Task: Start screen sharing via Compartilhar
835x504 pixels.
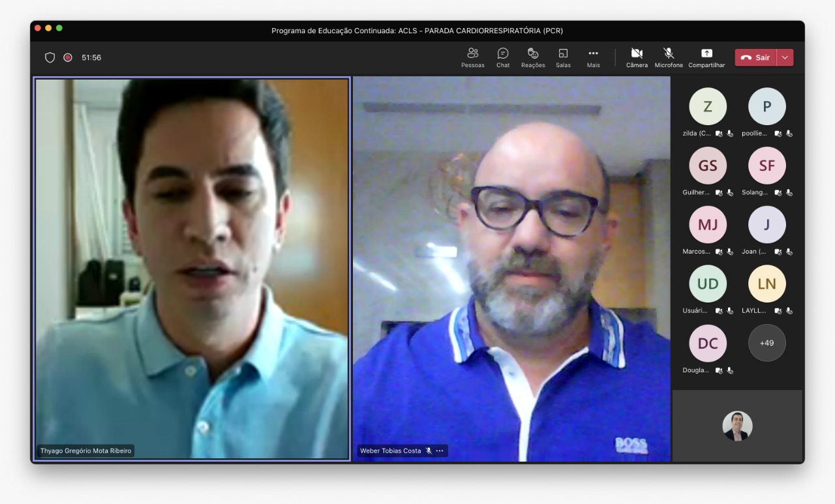Action: point(706,57)
